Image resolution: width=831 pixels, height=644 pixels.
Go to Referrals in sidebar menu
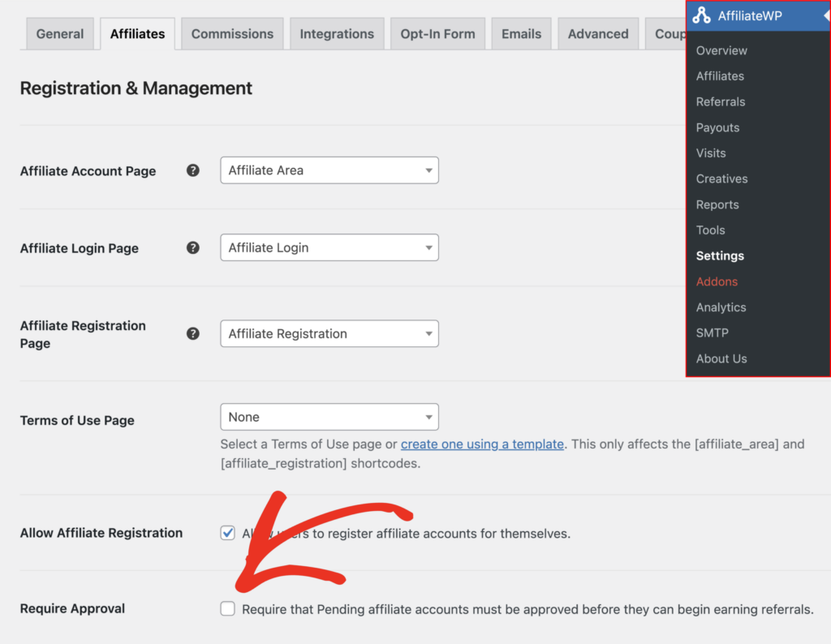tap(721, 101)
